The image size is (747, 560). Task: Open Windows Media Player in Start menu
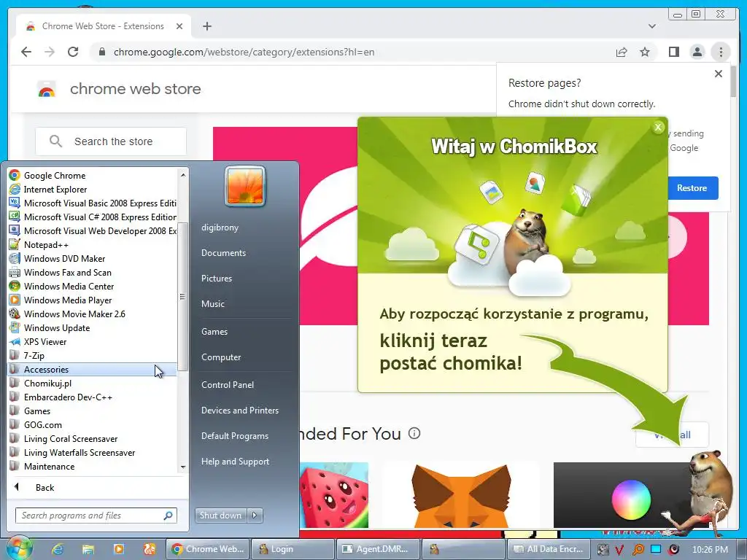(93, 300)
